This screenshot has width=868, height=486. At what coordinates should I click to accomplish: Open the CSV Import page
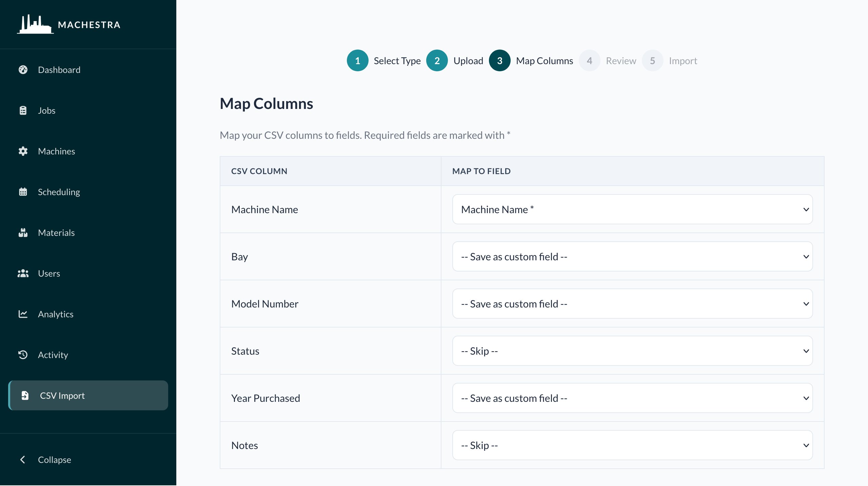pos(62,395)
